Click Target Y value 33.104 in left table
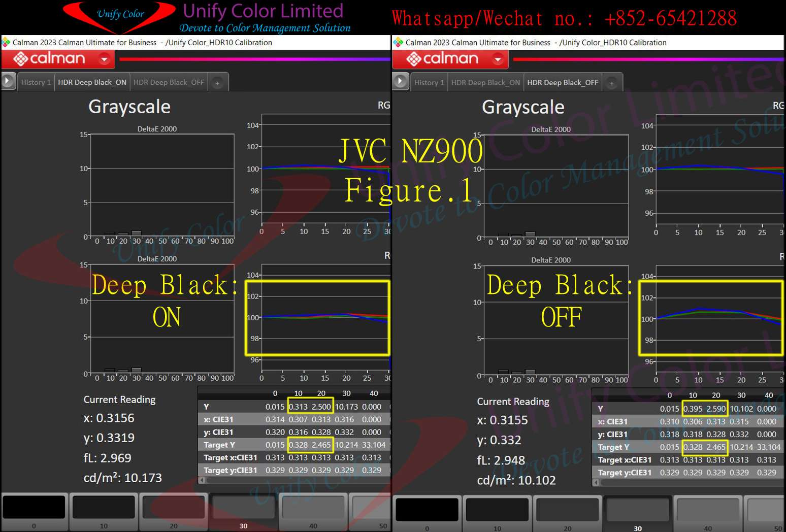Image resolution: width=786 pixels, height=532 pixels. [374, 445]
